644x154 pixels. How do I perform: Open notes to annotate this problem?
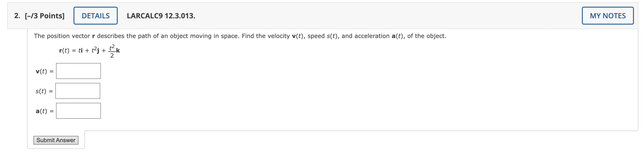point(608,16)
